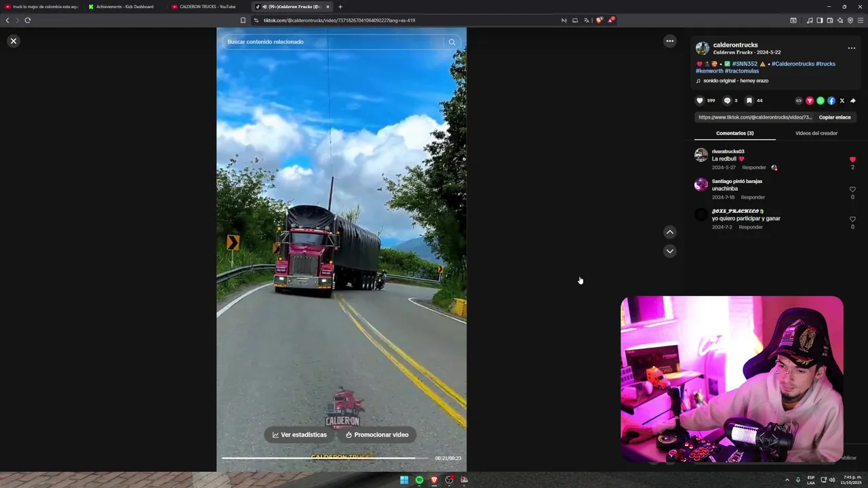Click 'Ver estadísticas' button on video
The height and width of the screenshot is (488, 868).
(299, 435)
